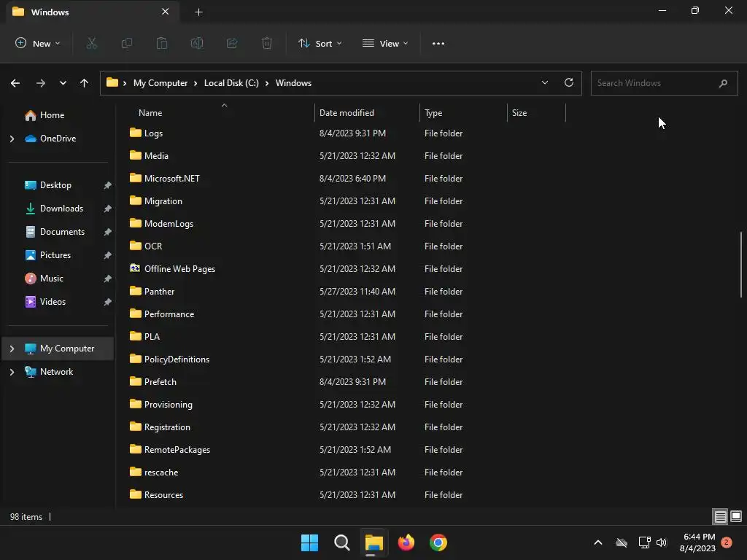Click the pin icon next to Music
The height and width of the screenshot is (560, 747).
click(108, 279)
